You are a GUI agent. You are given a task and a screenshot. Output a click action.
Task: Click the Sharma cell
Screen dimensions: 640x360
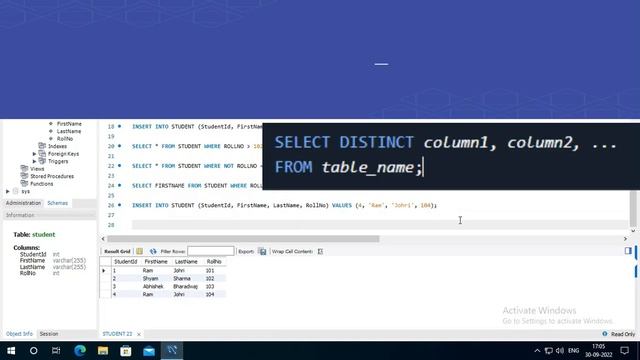pyautogui.click(x=182, y=278)
